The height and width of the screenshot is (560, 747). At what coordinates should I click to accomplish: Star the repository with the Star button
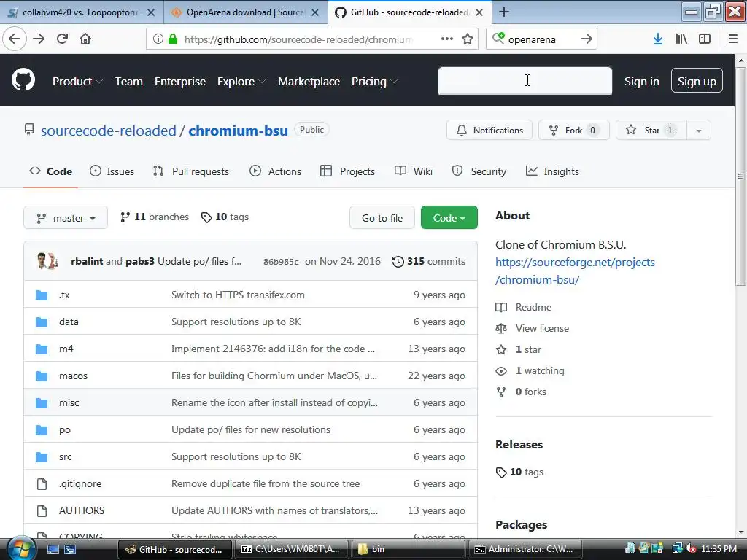tap(651, 131)
